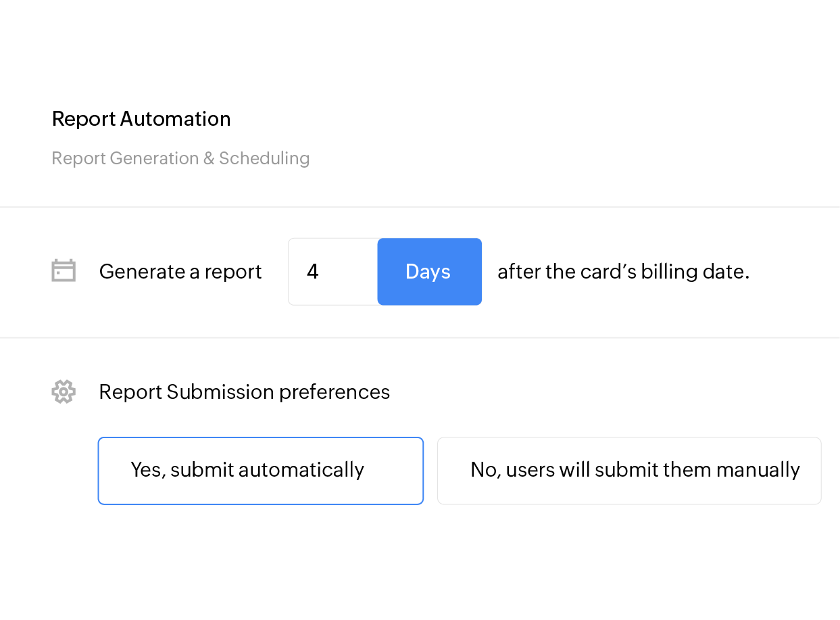
Task: Choose No, users will submit them manually
Action: [x=628, y=471]
